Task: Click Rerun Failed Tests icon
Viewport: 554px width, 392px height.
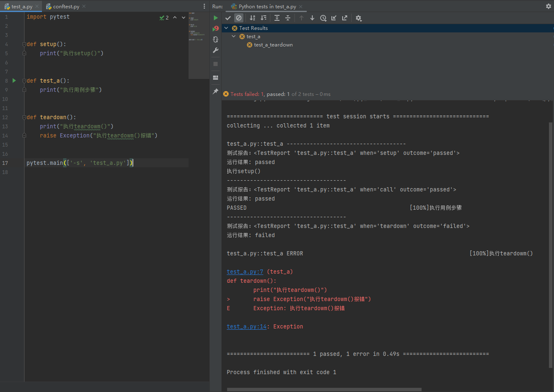Action: pyautogui.click(x=216, y=29)
